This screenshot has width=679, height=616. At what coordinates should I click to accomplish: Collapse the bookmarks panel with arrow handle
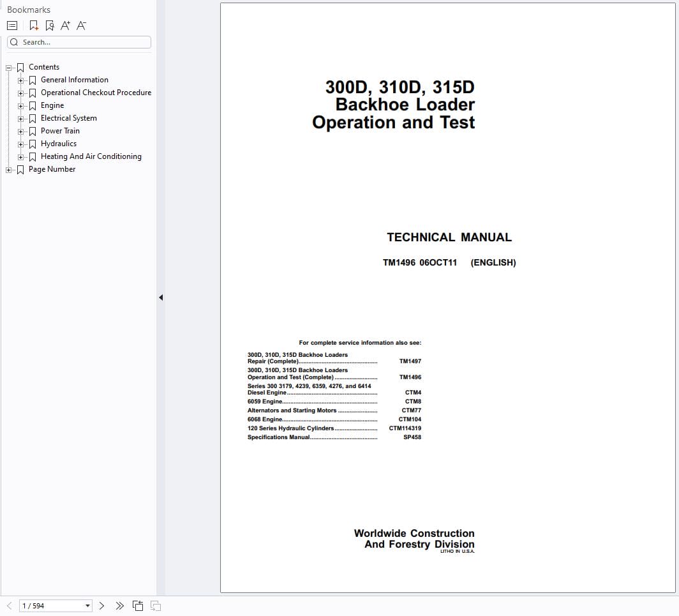pyautogui.click(x=161, y=297)
